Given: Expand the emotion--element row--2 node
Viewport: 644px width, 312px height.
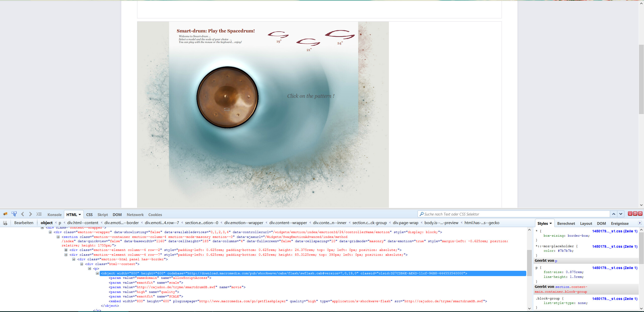Looking at the screenshot, I should pos(66,250).
